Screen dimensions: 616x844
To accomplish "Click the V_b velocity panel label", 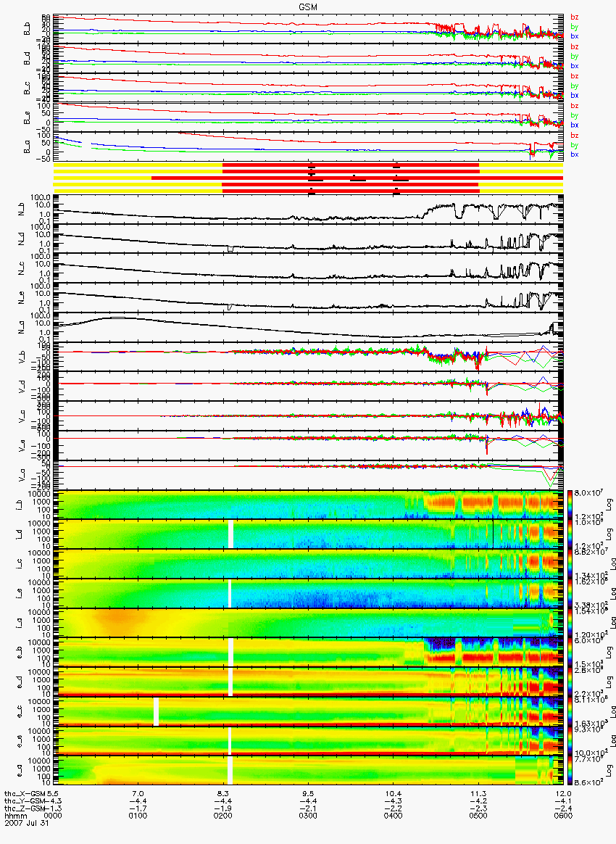I will (x=22, y=357).
